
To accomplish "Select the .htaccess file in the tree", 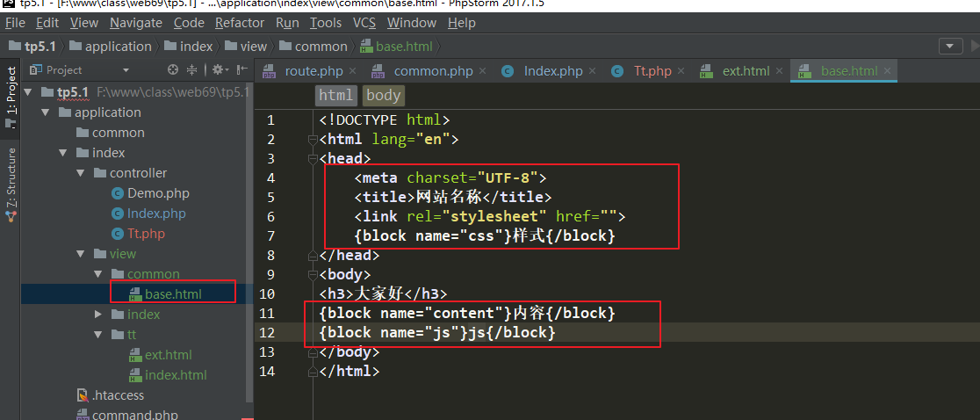I will pos(118,395).
